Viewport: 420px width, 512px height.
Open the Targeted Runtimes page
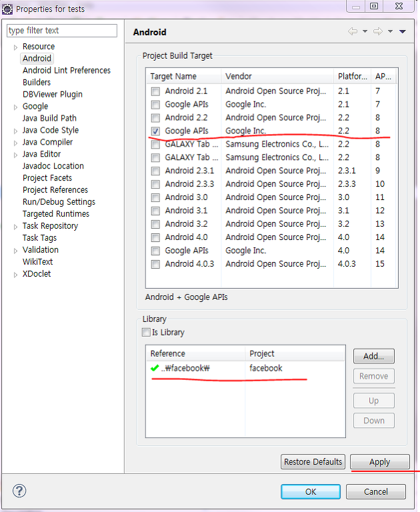[x=56, y=214]
